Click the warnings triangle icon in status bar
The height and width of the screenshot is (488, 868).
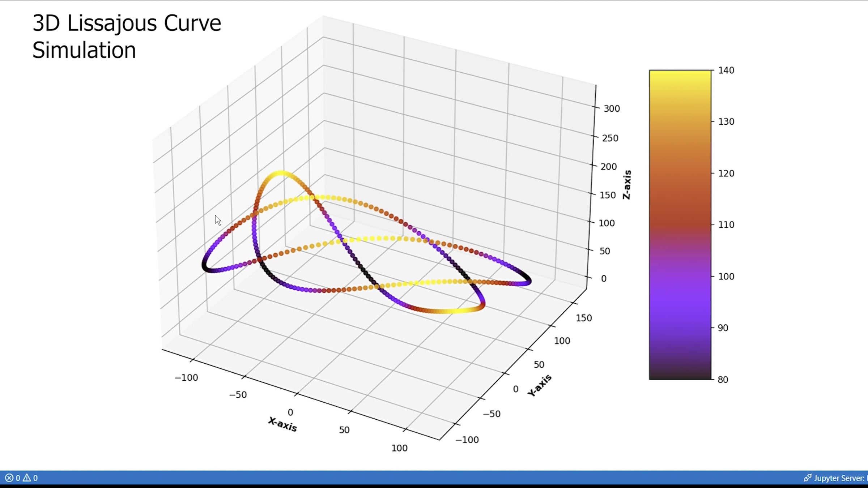point(27,478)
